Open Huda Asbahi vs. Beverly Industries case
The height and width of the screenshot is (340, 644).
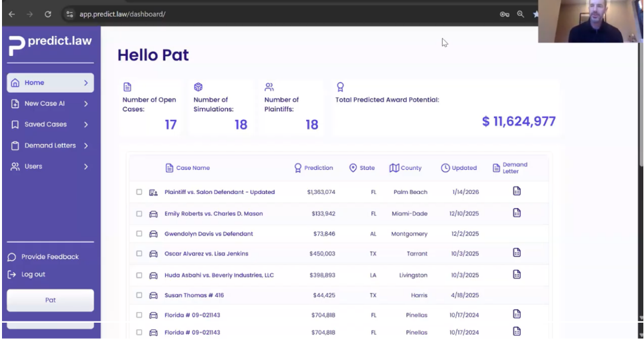[219, 275]
